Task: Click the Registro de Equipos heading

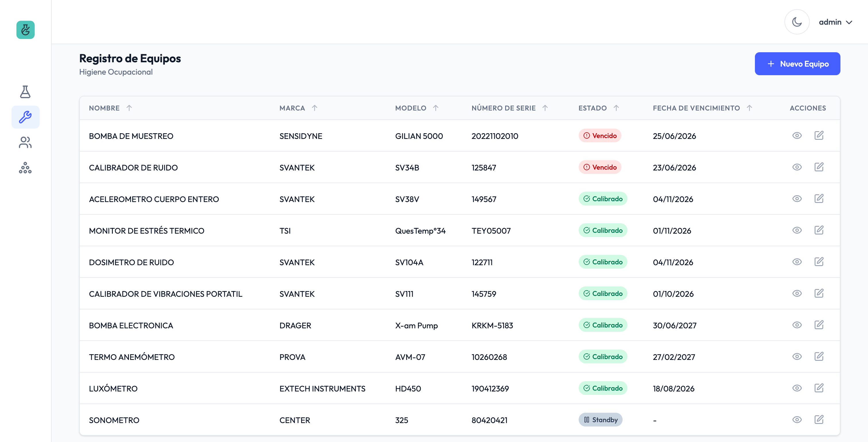Action: pyautogui.click(x=130, y=58)
